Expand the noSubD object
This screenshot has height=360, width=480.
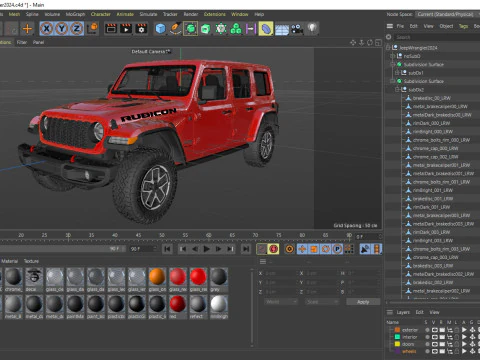(392, 56)
